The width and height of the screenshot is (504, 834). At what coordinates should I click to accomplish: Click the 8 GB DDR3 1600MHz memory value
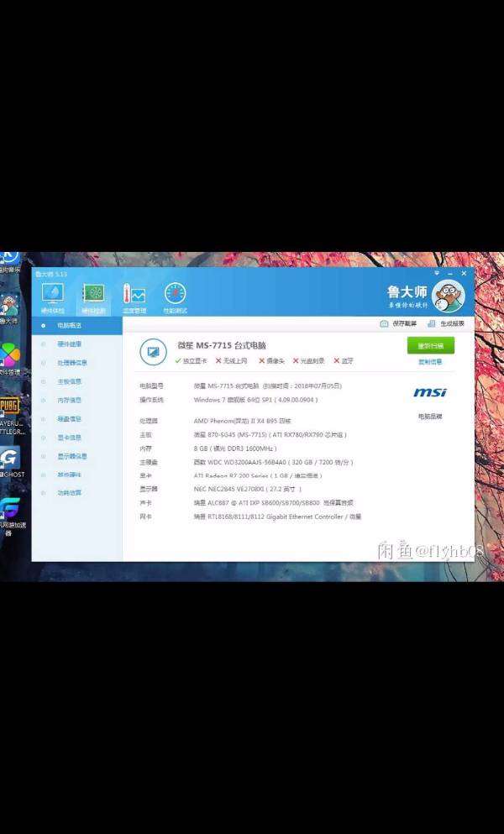[235, 448]
